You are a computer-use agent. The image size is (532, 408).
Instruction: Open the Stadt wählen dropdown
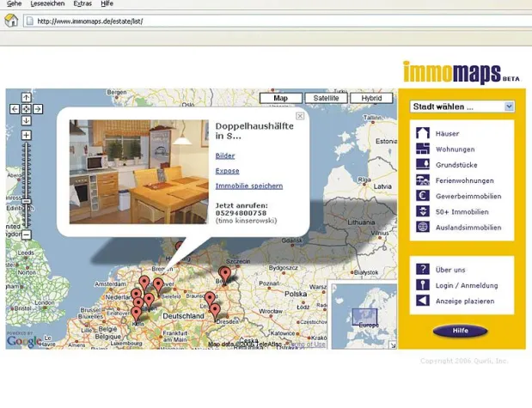pyautogui.click(x=462, y=107)
